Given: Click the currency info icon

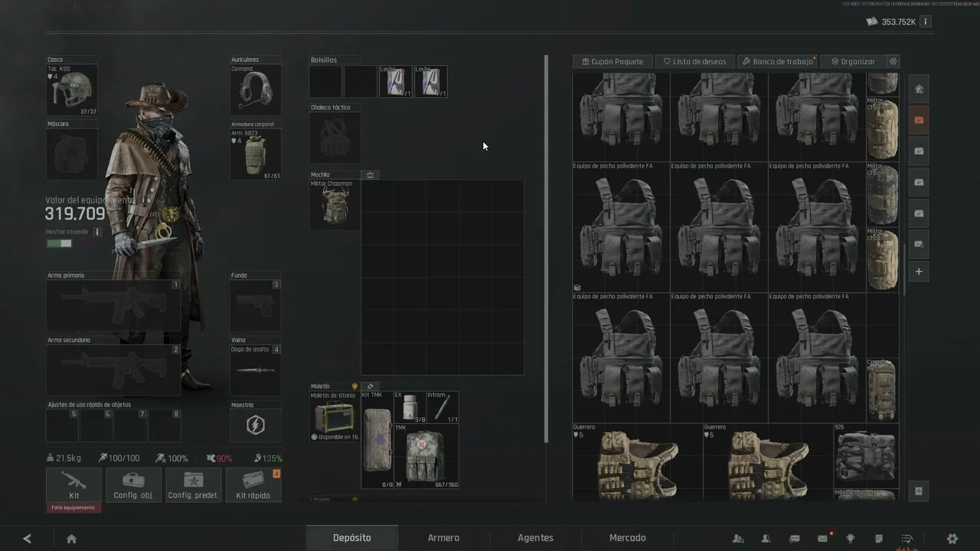Looking at the screenshot, I should click(926, 21).
